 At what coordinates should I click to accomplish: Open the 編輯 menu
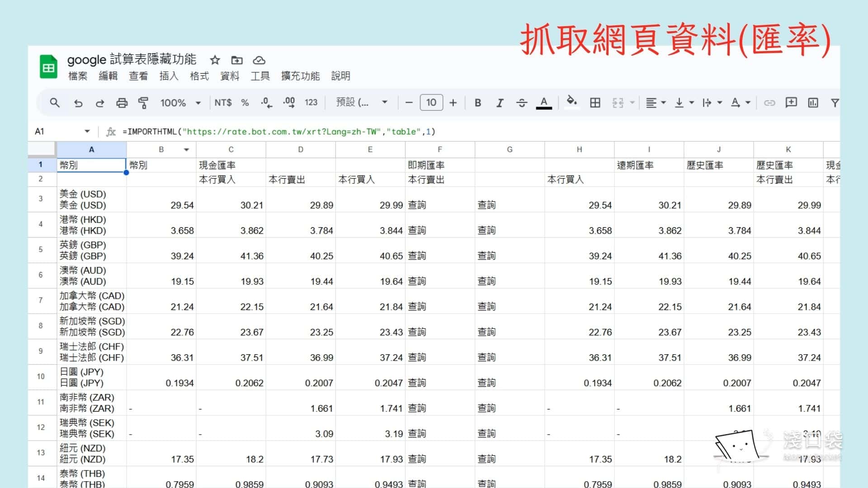108,76
